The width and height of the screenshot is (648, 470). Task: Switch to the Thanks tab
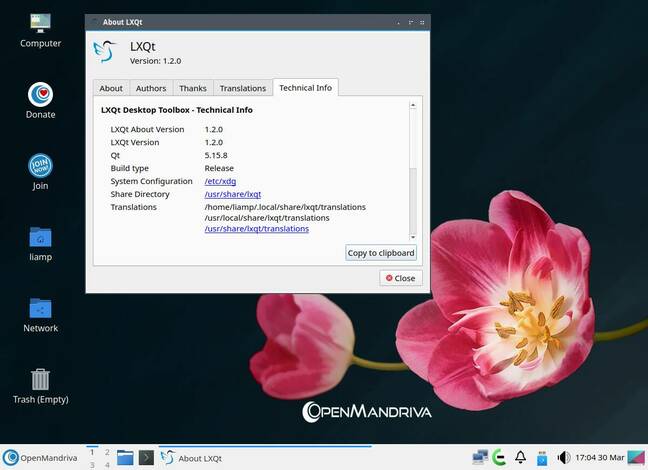(193, 88)
